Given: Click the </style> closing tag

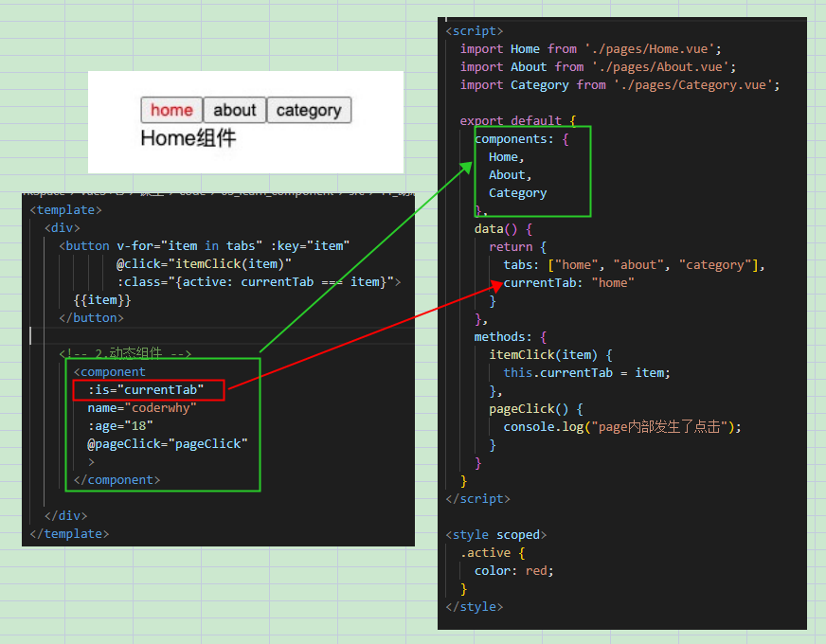Looking at the screenshot, I should point(475,607).
